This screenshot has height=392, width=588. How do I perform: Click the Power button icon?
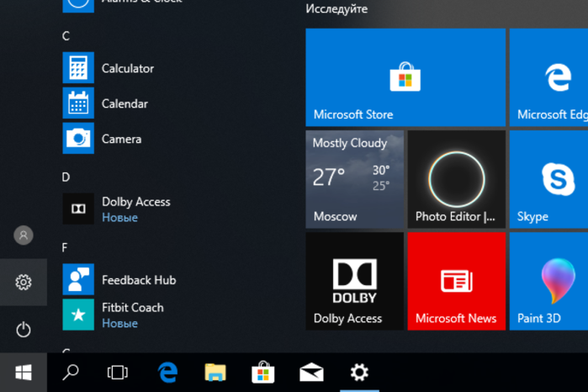24,330
